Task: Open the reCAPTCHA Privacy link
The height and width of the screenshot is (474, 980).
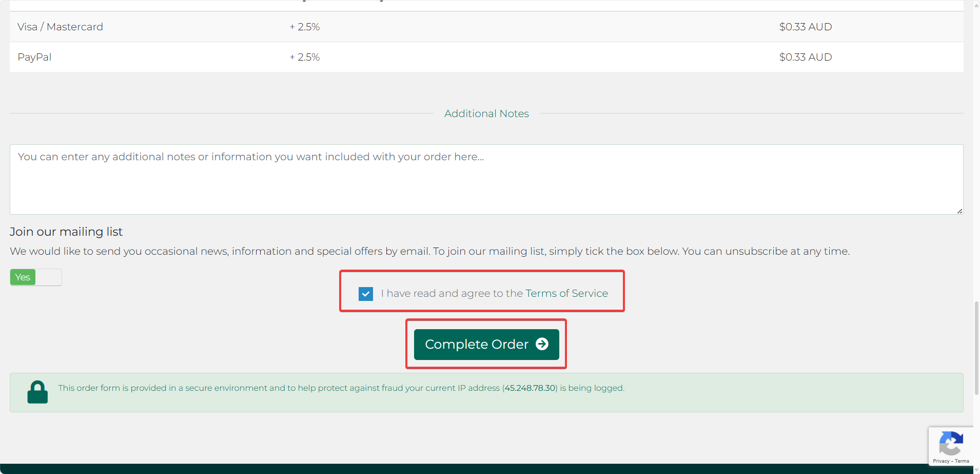Action: click(x=941, y=461)
